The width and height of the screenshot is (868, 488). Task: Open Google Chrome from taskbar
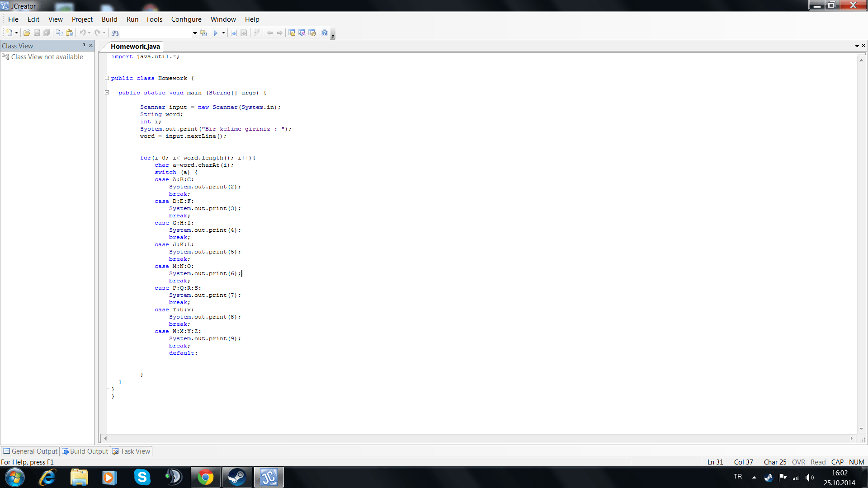[x=205, y=477]
